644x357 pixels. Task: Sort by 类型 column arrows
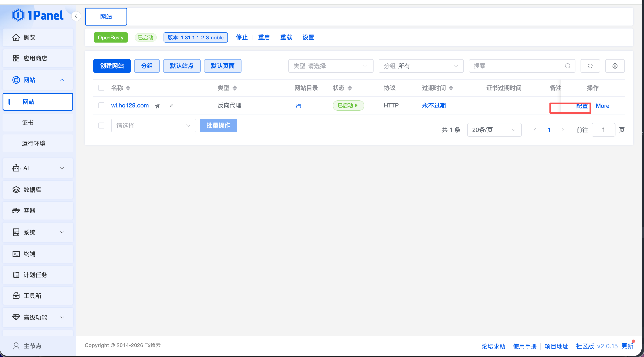coord(234,88)
